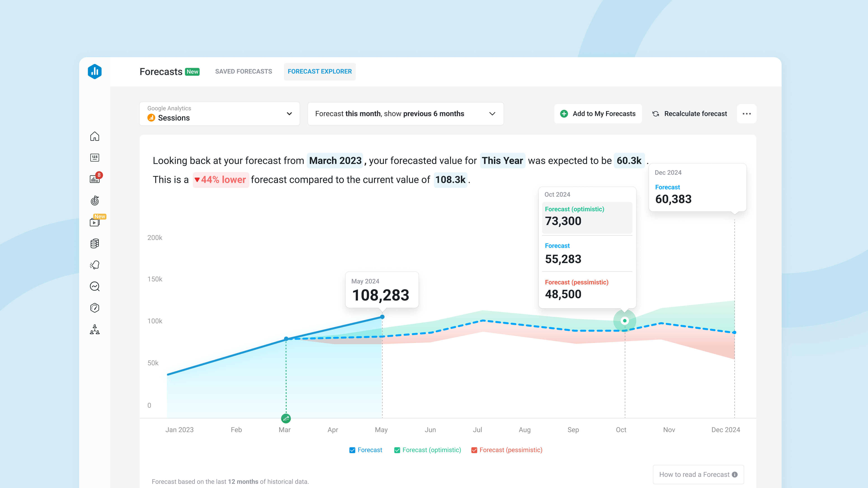The image size is (868, 488).
Task: Open the Data sources database icon
Action: coord(95,243)
